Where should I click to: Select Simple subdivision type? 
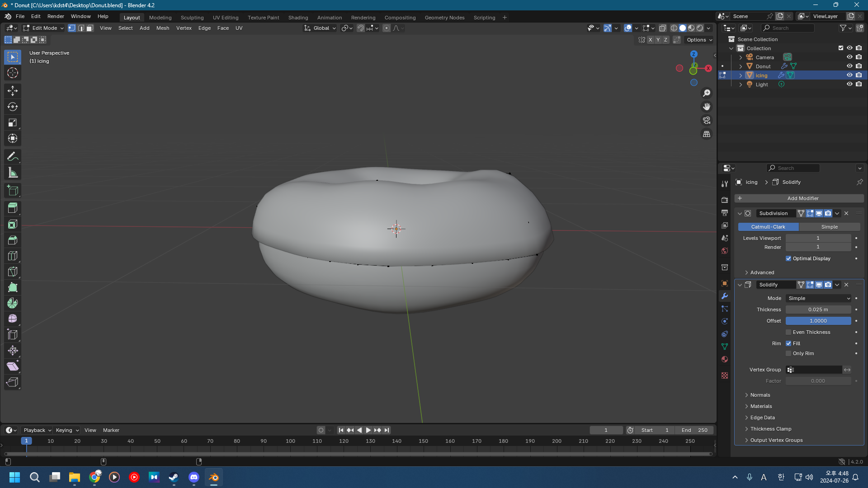(x=829, y=227)
